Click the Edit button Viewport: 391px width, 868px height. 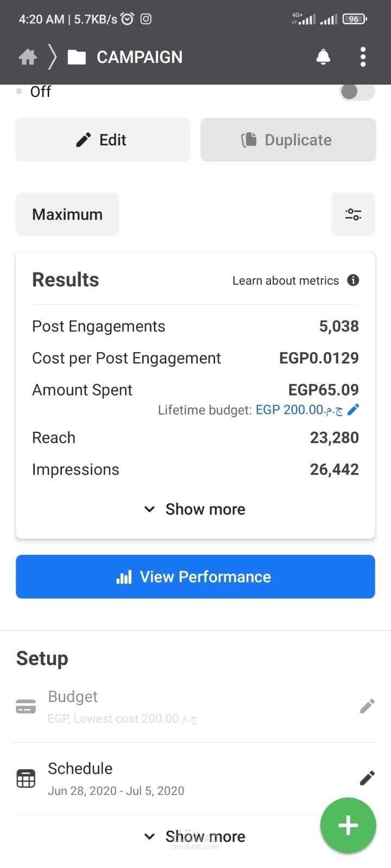(103, 140)
